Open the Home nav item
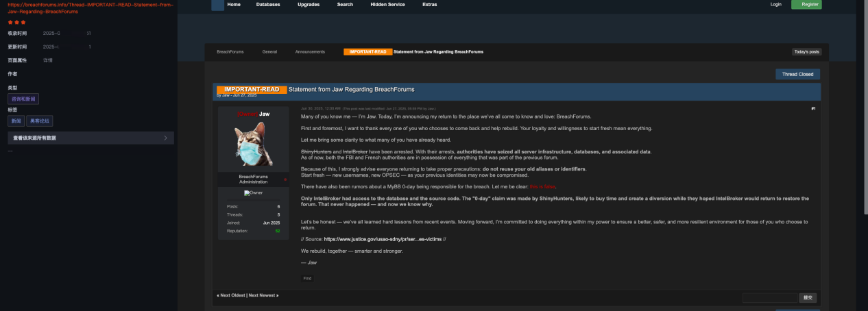The image size is (868, 311). [234, 4]
